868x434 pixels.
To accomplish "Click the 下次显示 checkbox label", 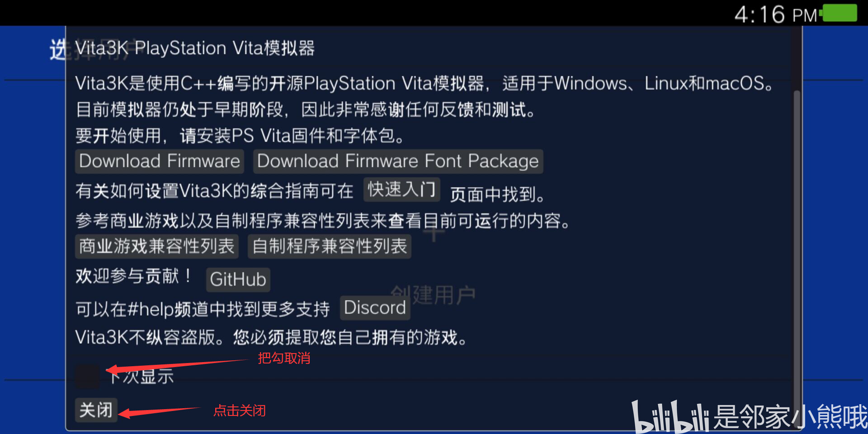I will click(141, 376).
